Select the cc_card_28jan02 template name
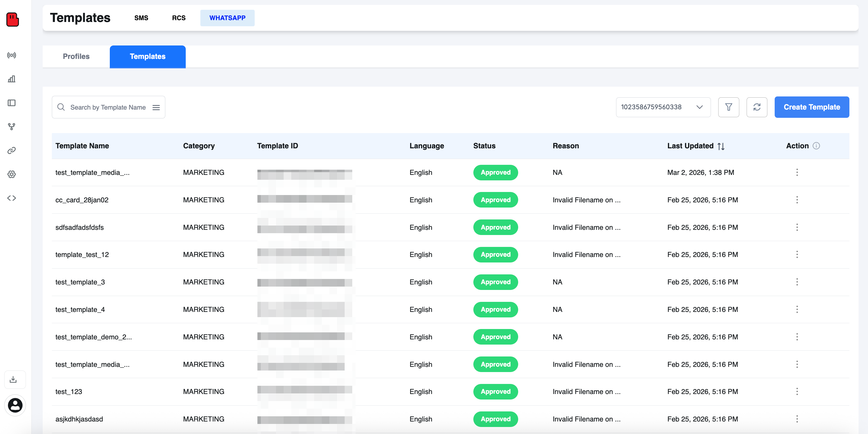868x434 pixels. coord(82,200)
